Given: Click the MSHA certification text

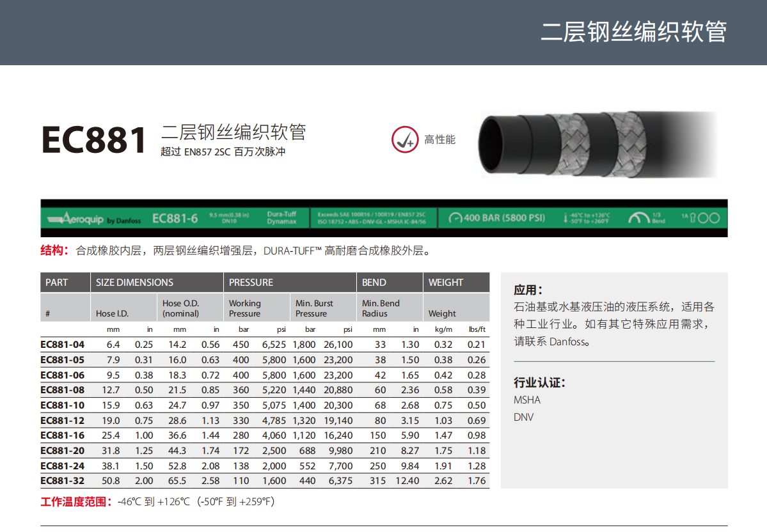Looking at the screenshot, I should point(527,400).
